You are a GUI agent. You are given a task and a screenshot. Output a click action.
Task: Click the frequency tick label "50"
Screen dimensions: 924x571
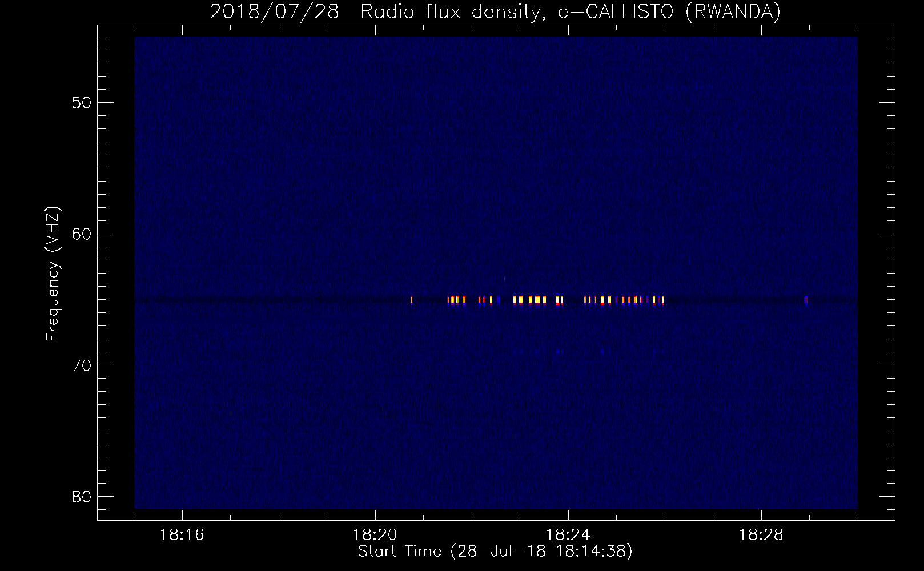[x=82, y=103]
